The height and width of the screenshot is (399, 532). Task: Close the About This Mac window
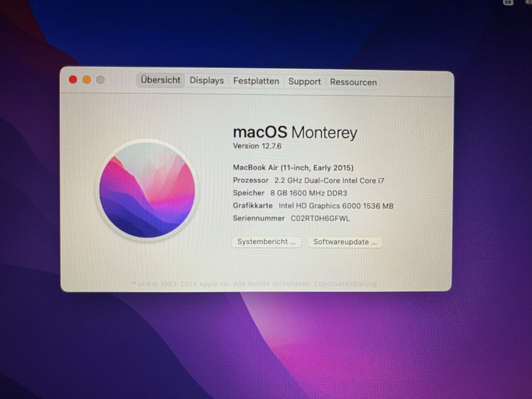click(73, 80)
